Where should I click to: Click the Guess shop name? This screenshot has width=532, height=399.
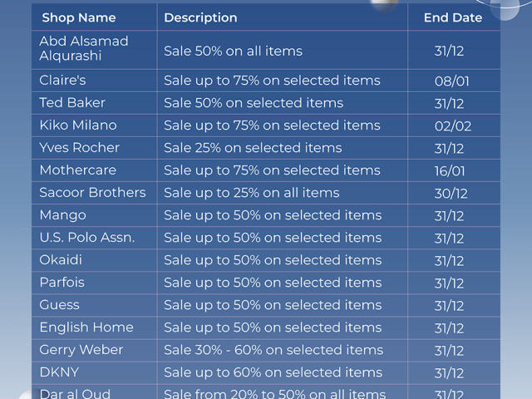click(59, 305)
